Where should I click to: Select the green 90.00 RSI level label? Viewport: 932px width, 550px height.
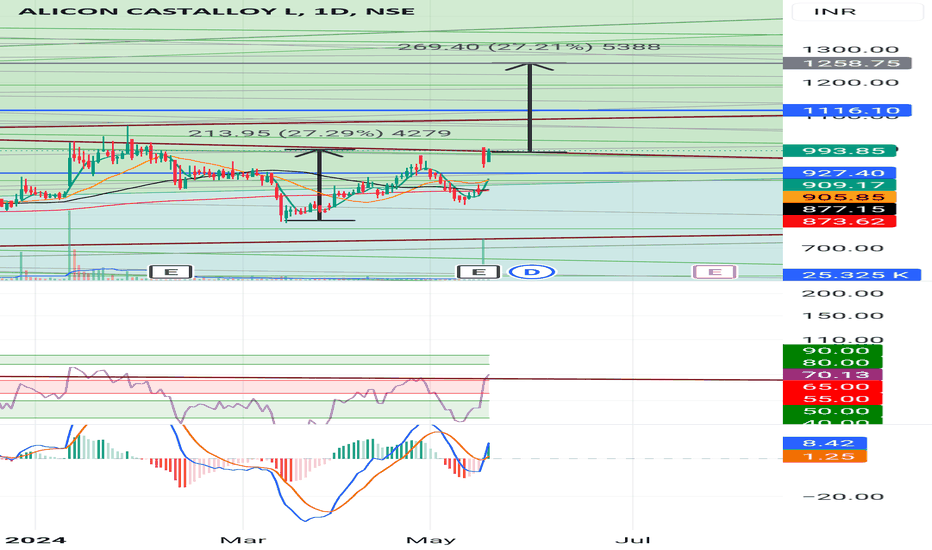tap(833, 350)
